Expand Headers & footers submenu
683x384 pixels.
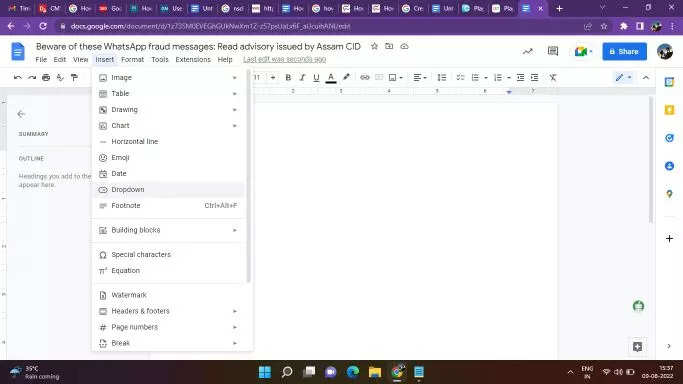click(x=169, y=311)
